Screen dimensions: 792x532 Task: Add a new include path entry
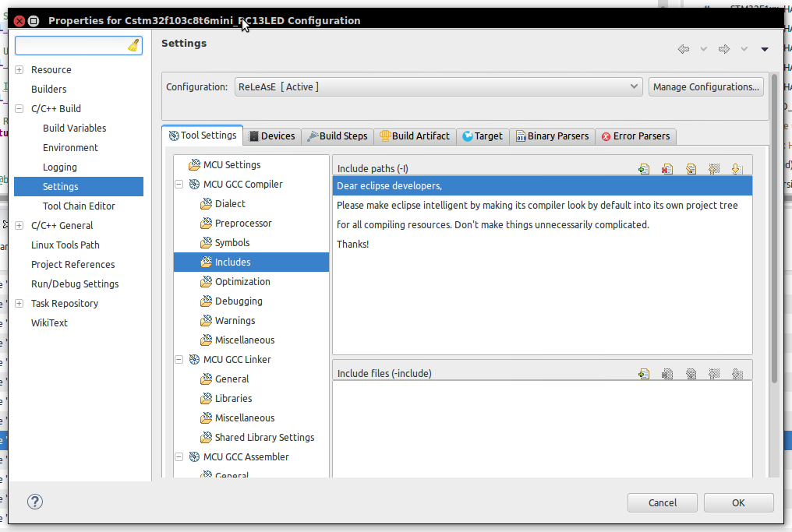click(644, 169)
